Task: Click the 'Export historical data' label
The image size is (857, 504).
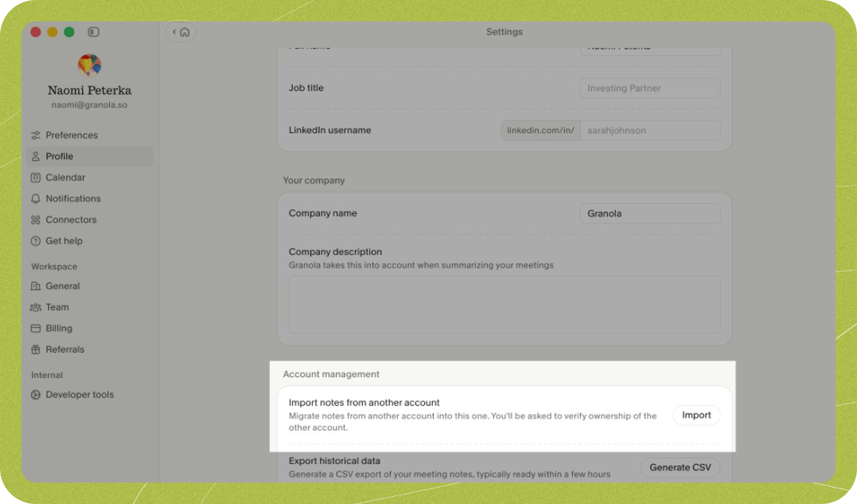Action: 334,460
